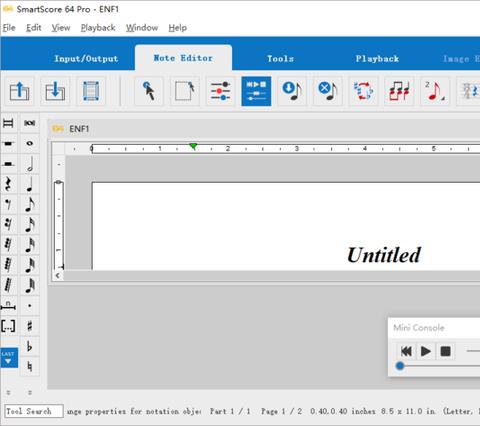Pick the half note in palette

(30, 164)
